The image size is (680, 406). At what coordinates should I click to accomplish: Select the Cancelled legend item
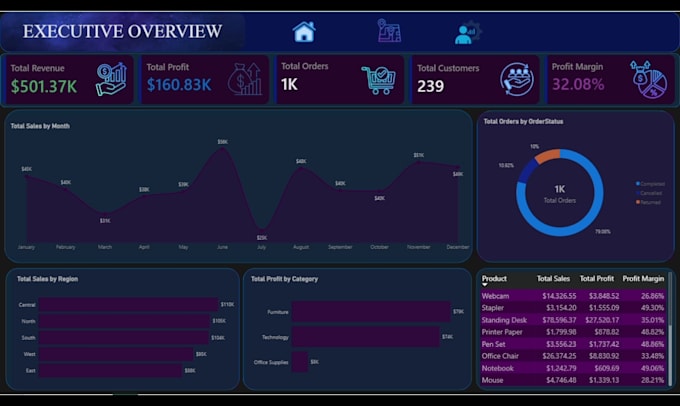coord(649,193)
